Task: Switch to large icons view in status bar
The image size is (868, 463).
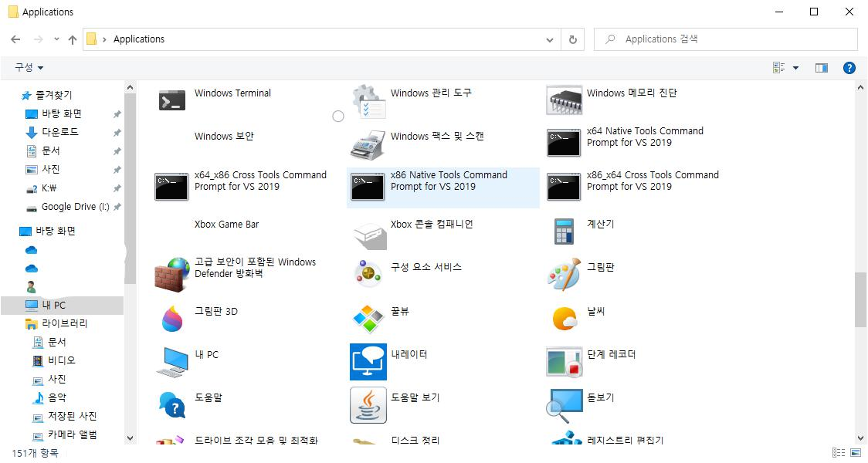Action: 856,452
